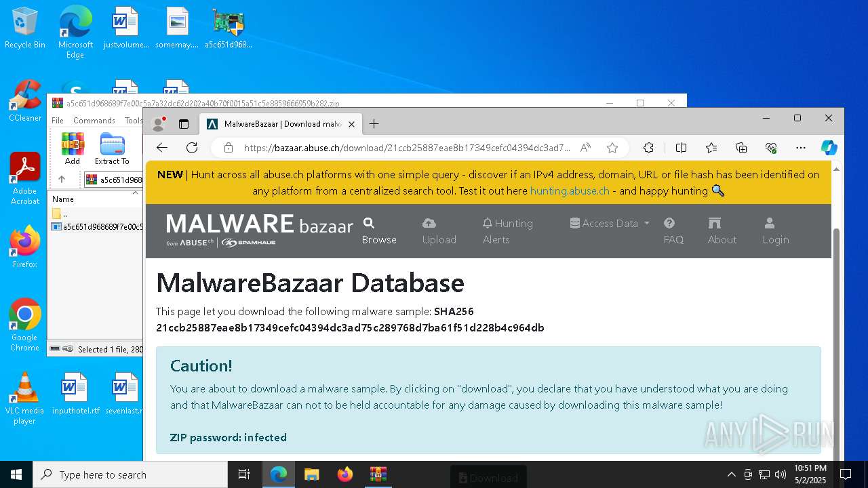Open the FAQ page on MalwareBazaar
The height and width of the screenshot is (488, 868).
[673, 231]
